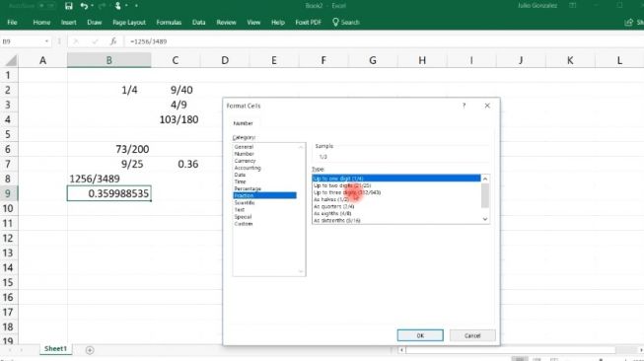Click the Name Box showing B9
644x361 pixels.
pos(23,41)
